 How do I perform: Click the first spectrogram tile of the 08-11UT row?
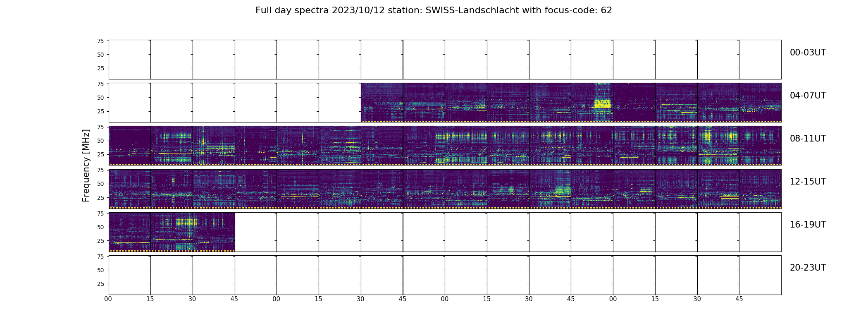[x=130, y=146]
